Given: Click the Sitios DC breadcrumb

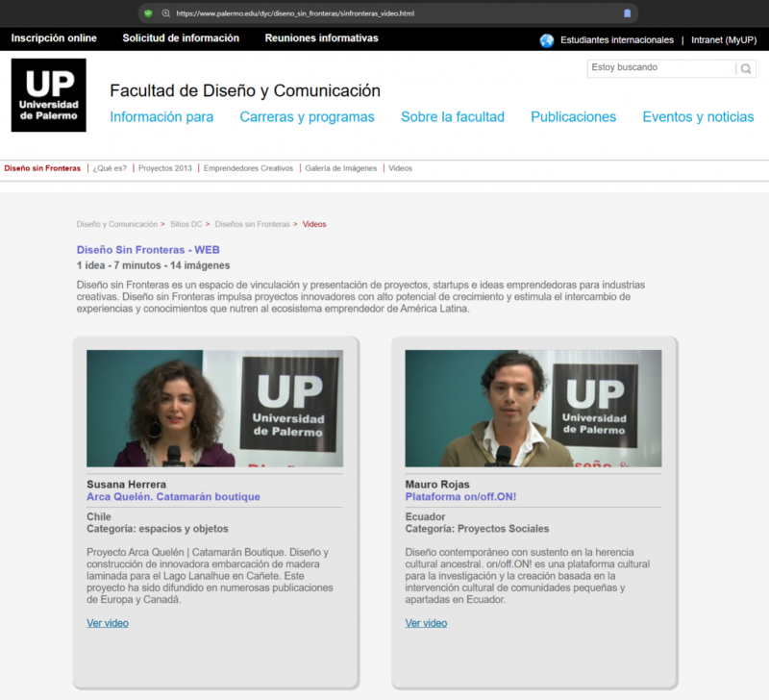Looking at the screenshot, I should [x=186, y=224].
